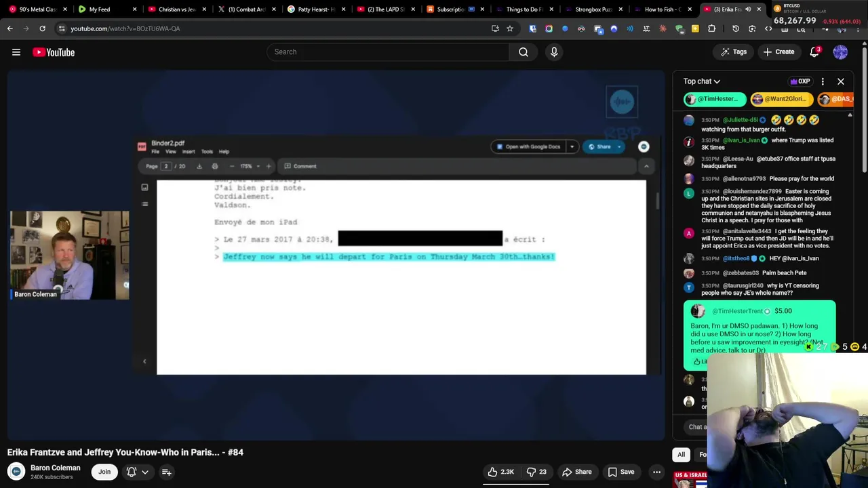Dislike the video with thumbs down
The width and height of the screenshot is (868, 488).
[x=536, y=472]
